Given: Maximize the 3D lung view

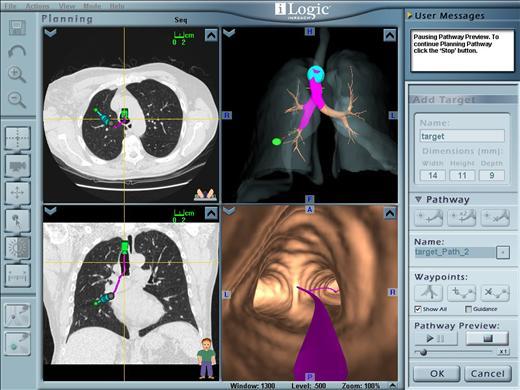Looking at the screenshot, I should 390,35.
